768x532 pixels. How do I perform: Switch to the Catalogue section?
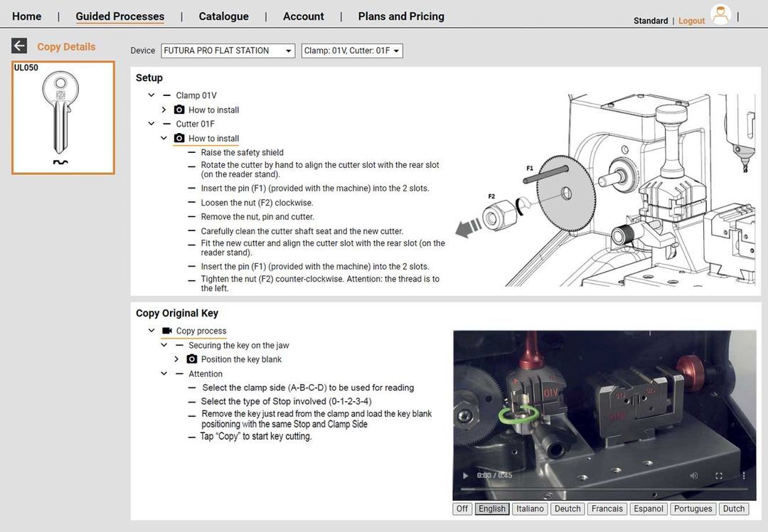pos(223,16)
